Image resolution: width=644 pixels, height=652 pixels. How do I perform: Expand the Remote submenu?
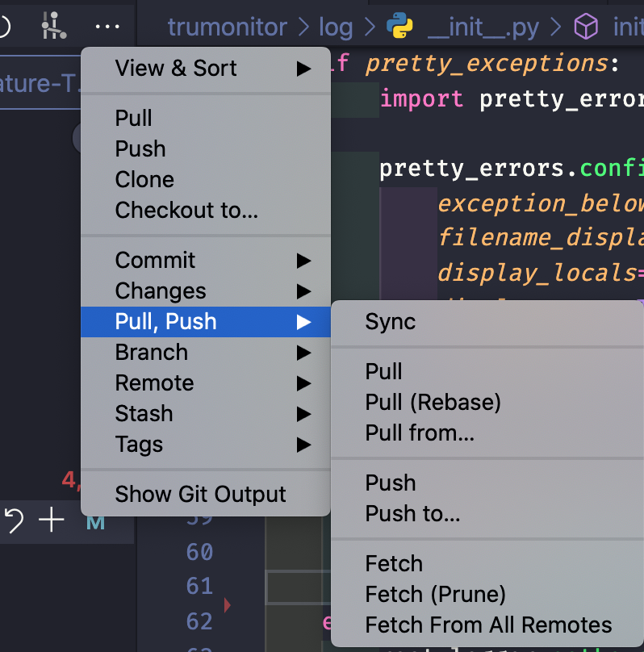click(154, 383)
